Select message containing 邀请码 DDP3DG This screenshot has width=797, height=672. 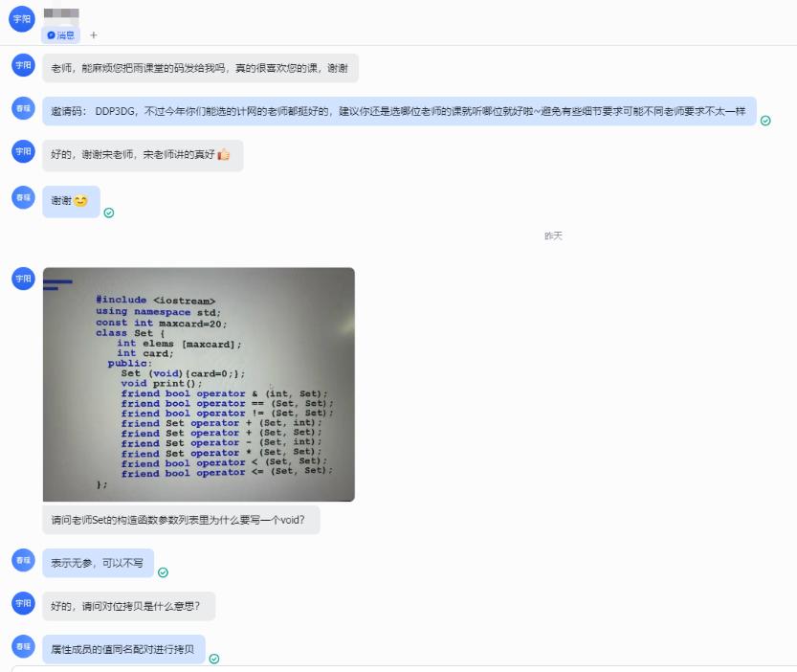point(399,111)
